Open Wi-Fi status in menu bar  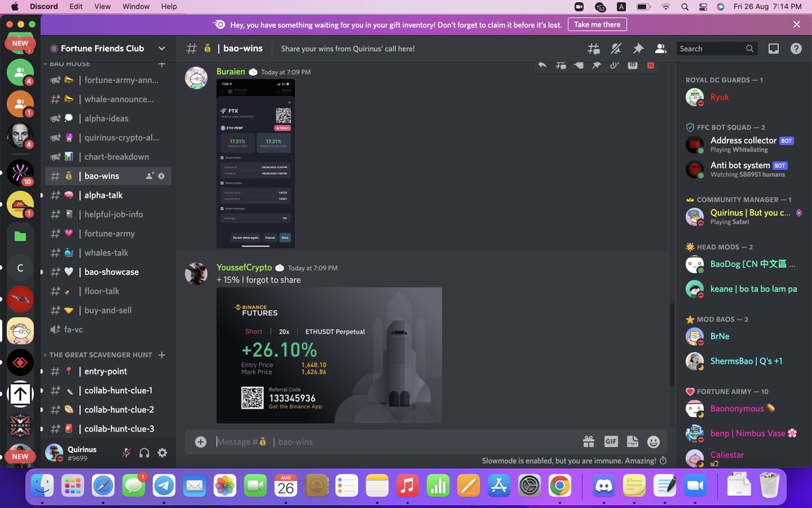click(666, 7)
